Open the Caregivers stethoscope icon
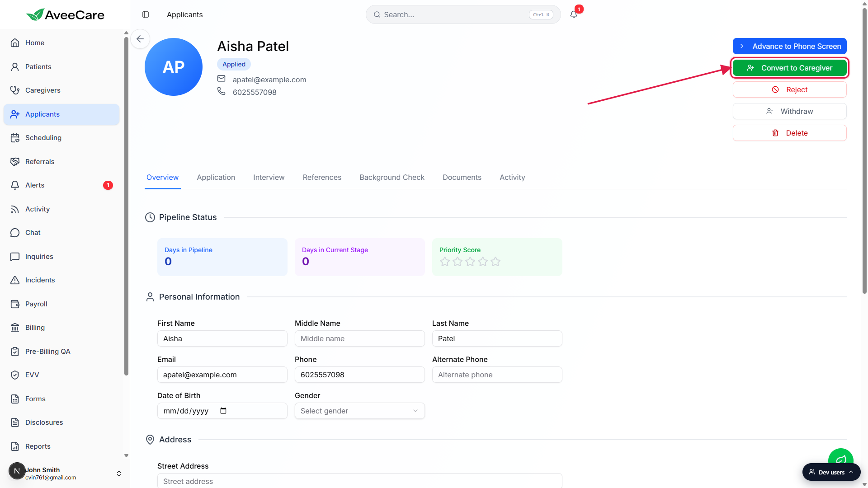 [15, 90]
